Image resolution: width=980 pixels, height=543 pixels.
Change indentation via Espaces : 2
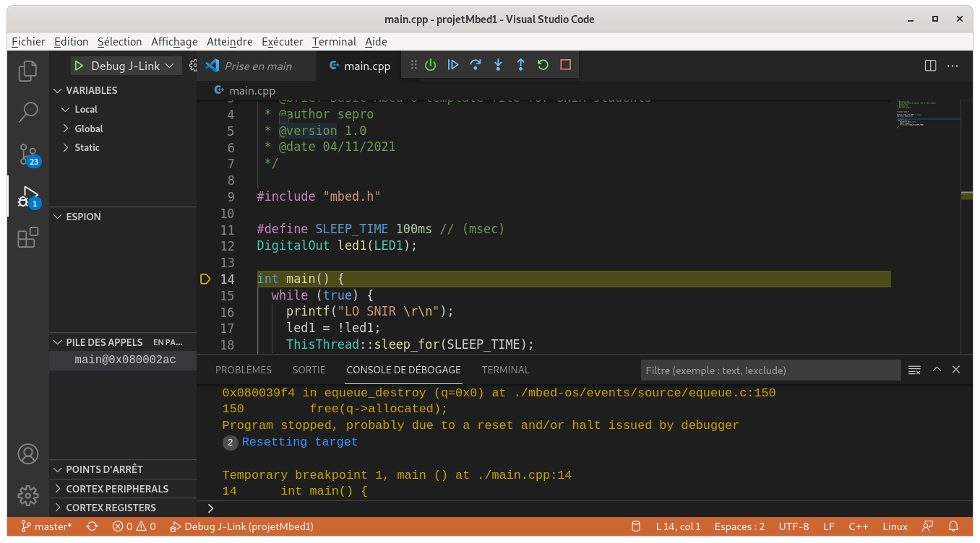click(x=739, y=526)
